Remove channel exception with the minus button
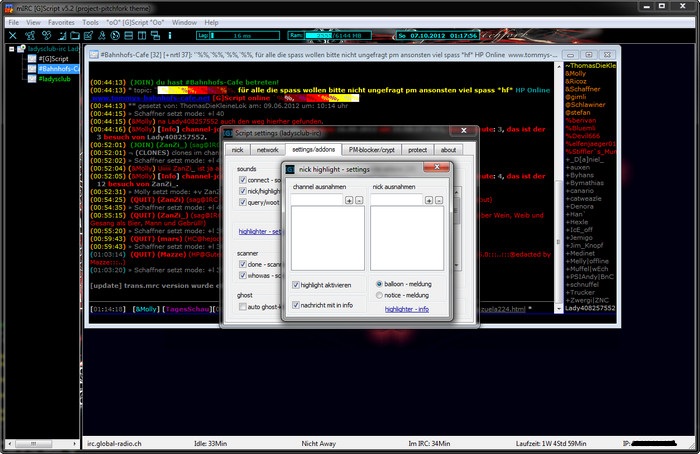Image resolution: width=700 pixels, height=454 pixels. pyautogui.click(x=358, y=200)
